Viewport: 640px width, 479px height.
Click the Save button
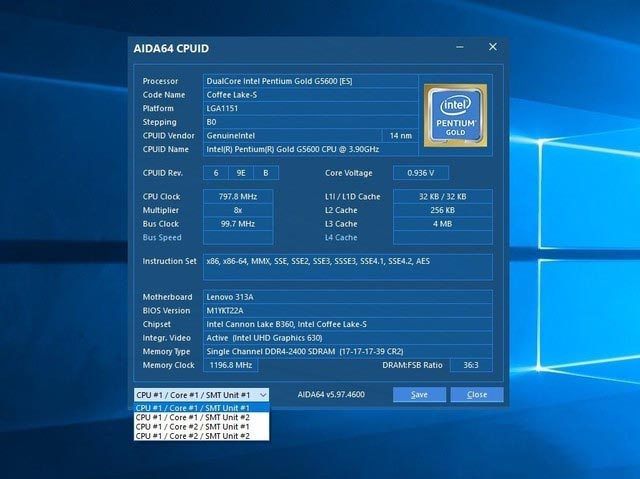click(419, 395)
